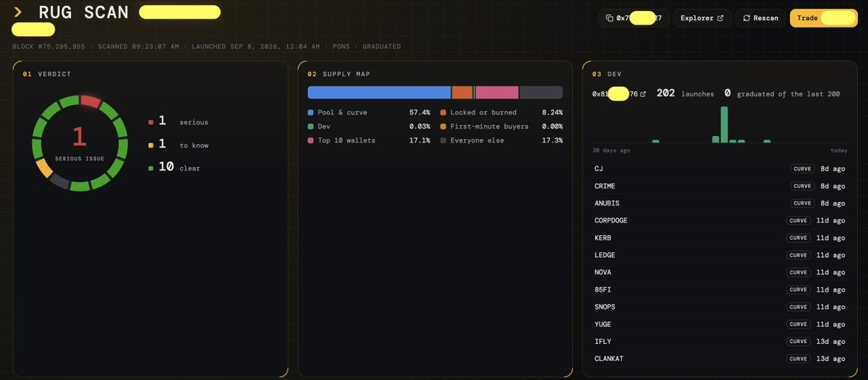Screen dimensions: 868x380
Task: Click the 02 SUPPLY MAP panel heading
Action: (x=341, y=74)
